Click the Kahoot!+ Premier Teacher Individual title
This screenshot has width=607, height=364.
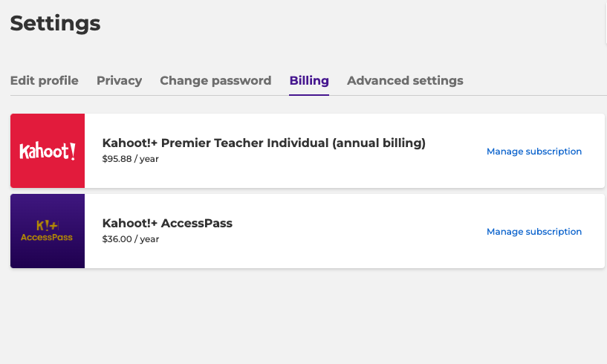(264, 143)
